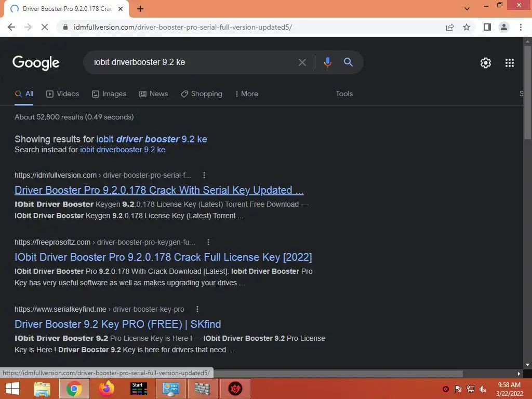The width and height of the screenshot is (532, 399).
Task: Open the Chrome side panel icon
Action: coord(487,27)
